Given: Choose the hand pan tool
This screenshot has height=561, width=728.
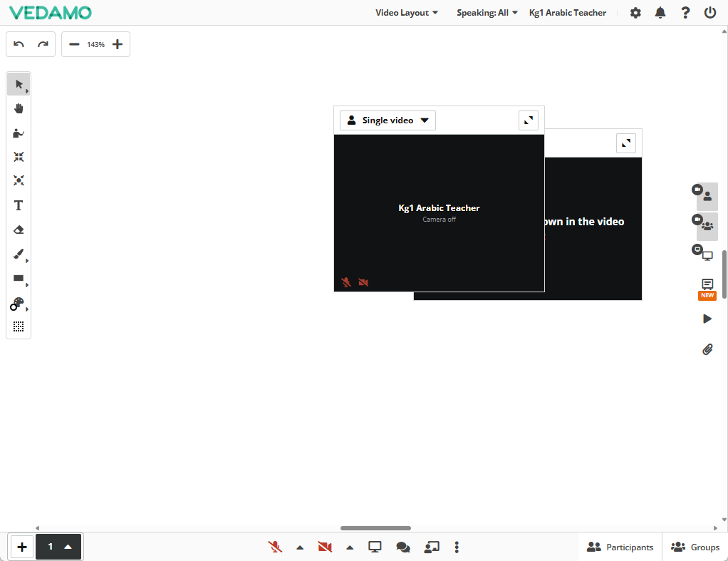Looking at the screenshot, I should click(x=19, y=109).
